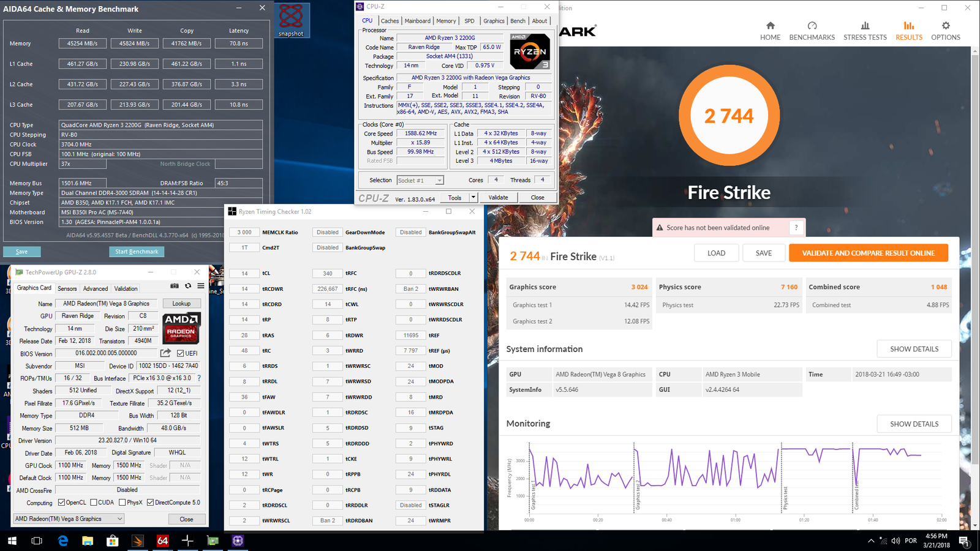Click the Bus Interface question mark icon
980x551 pixels.
(199, 378)
